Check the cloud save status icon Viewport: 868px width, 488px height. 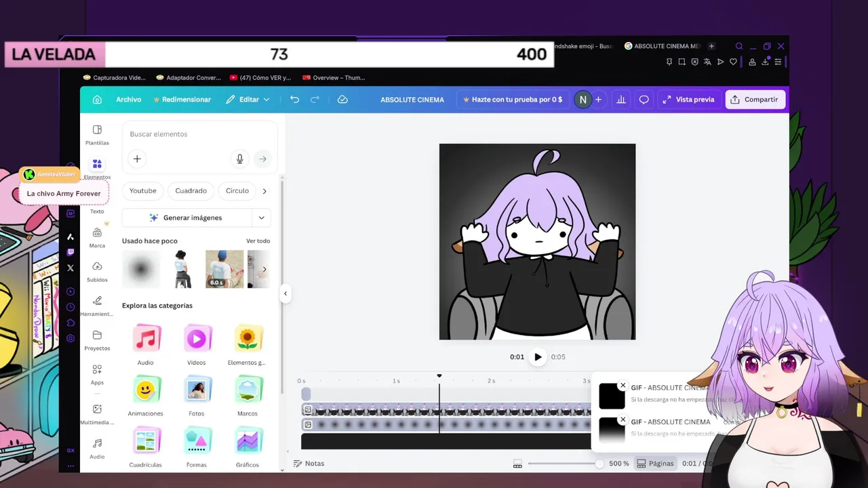pyautogui.click(x=342, y=100)
